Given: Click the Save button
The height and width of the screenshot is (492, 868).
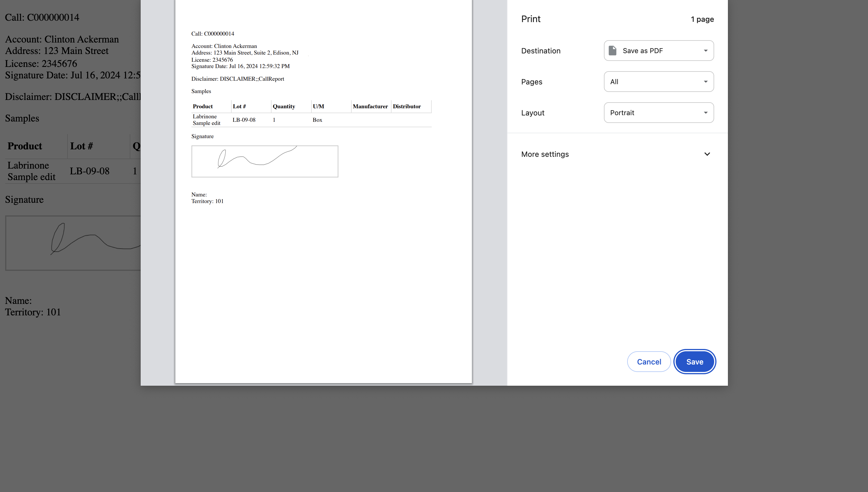Looking at the screenshot, I should (694, 362).
